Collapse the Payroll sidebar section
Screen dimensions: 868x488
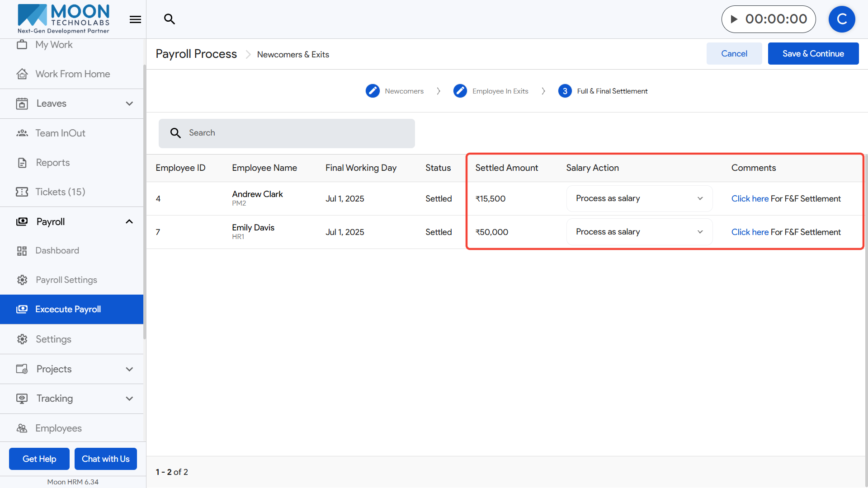coord(129,221)
